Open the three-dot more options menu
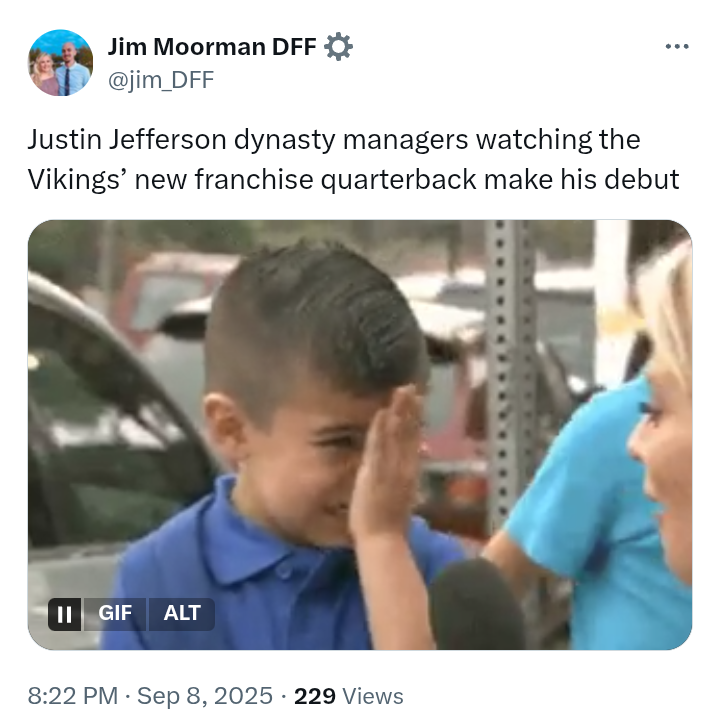Screen dimensions: 720x726 click(x=676, y=46)
